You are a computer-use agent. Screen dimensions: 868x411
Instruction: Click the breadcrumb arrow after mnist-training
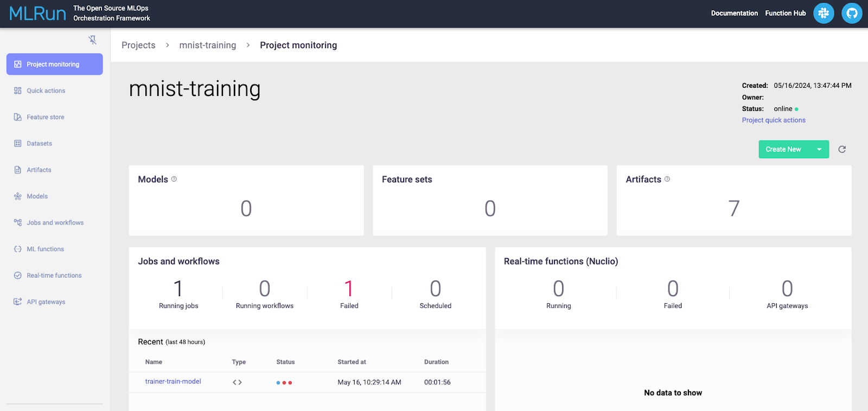[248, 45]
